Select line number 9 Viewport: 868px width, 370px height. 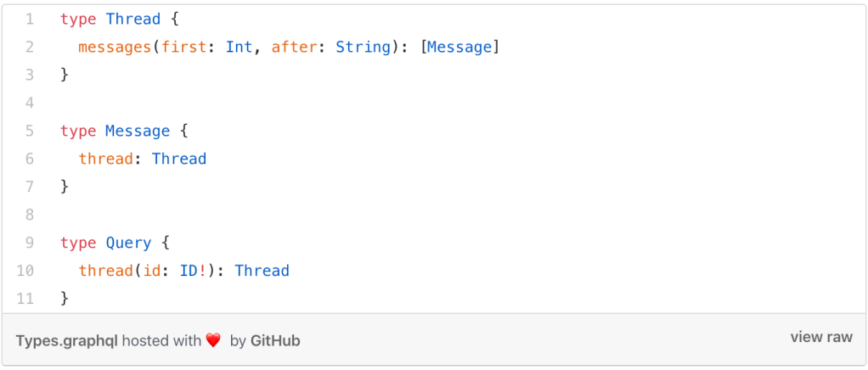30,243
